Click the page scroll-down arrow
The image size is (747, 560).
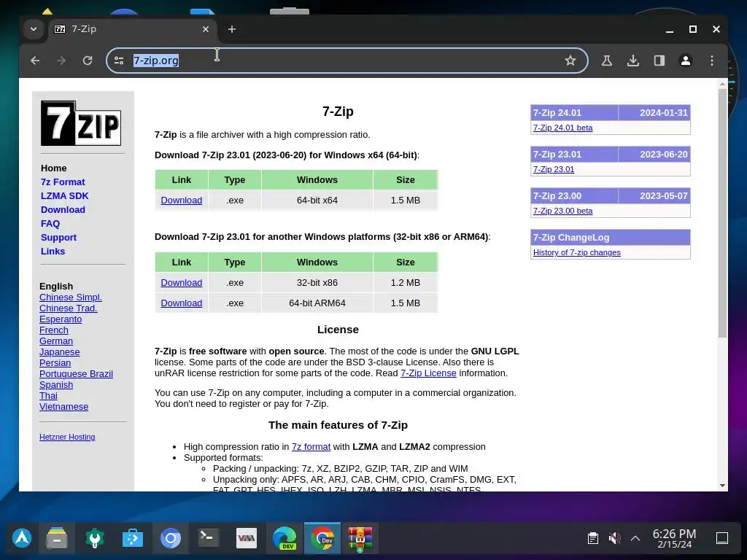(723, 486)
